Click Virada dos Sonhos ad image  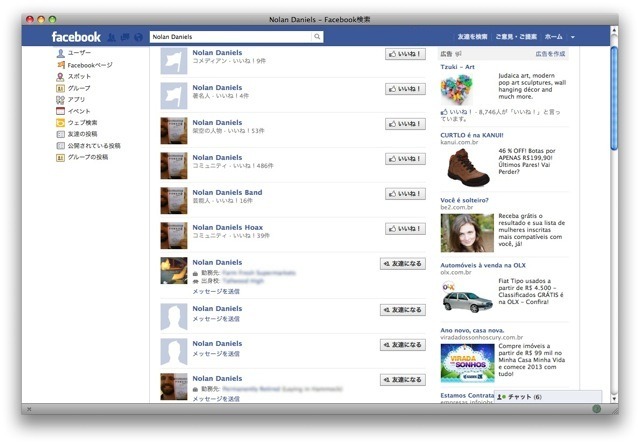(x=467, y=363)
